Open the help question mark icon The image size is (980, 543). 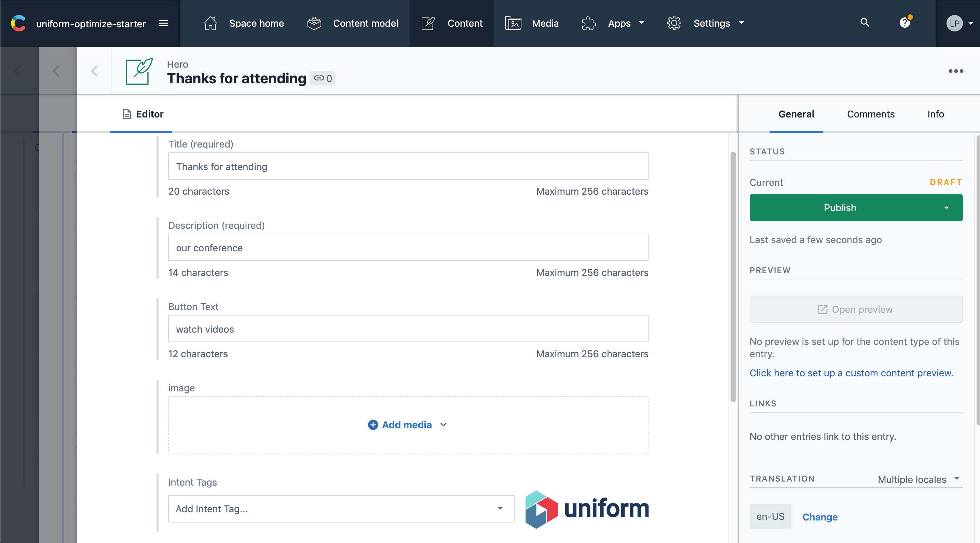[x=905, y=23]
